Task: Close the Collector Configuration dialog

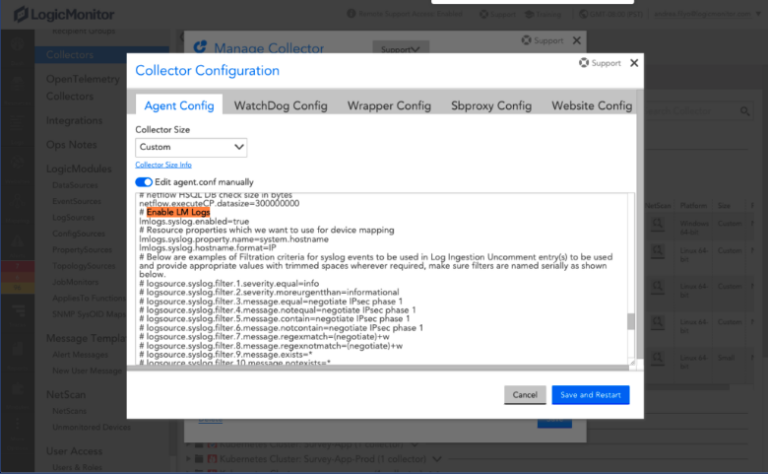Action: point(634,62)
